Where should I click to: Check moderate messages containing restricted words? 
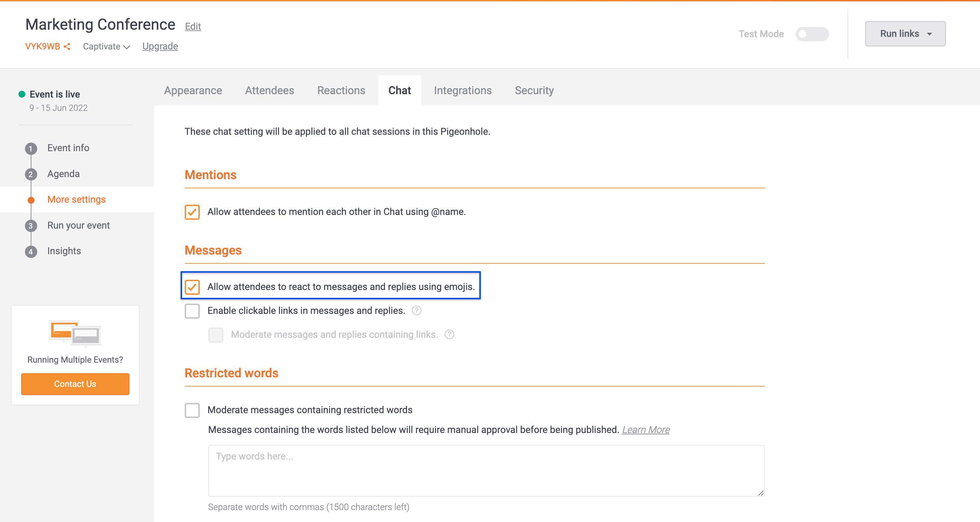tap(192, 410)
